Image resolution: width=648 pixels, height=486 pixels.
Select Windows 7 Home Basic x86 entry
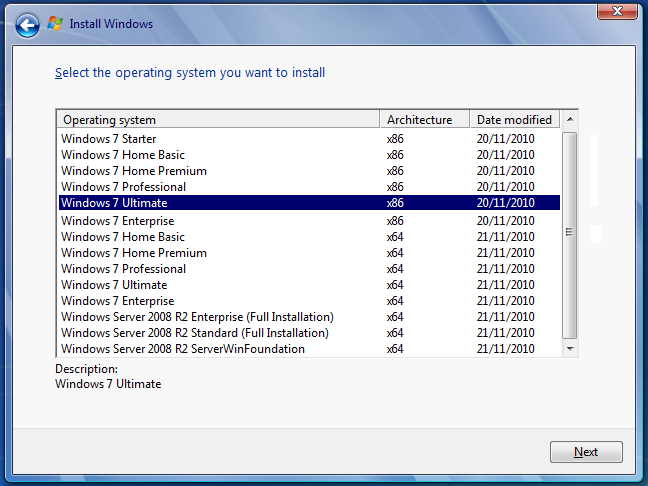click(309, 155)
